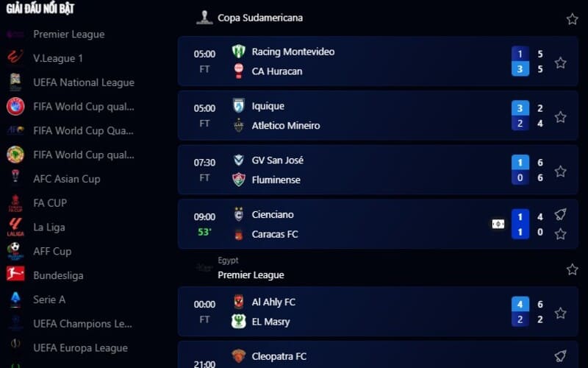Star the Racing Montevideo vs CA Huracan match
Image resolution: width=588 pixels, height=368 pixels.
pyautogui.click(x=560, y=63)
